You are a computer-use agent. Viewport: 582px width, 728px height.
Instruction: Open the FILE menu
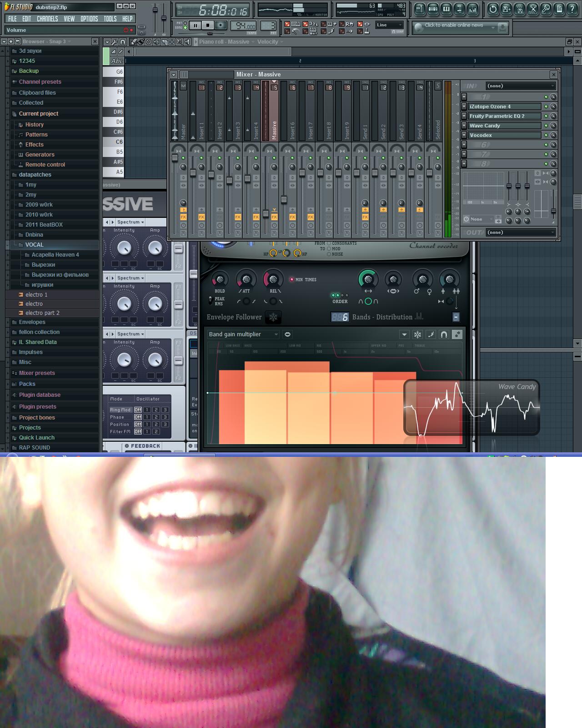pyautogui.click(x=12, y=19)
